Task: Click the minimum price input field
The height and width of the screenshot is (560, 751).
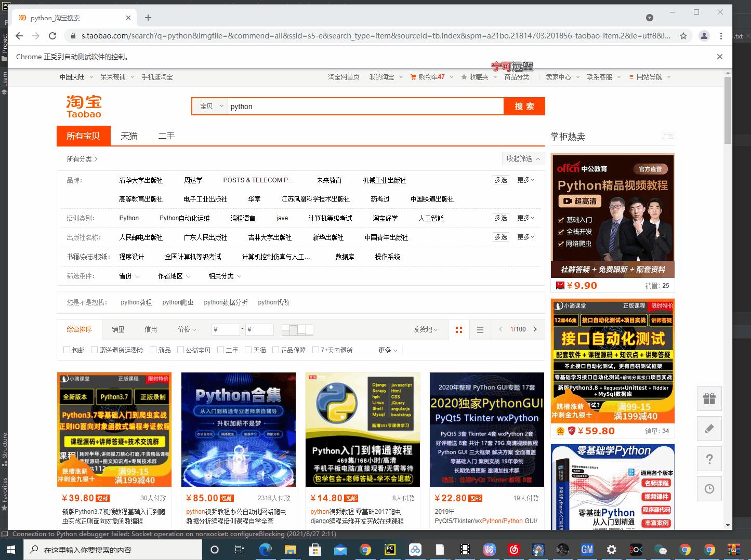Action: 225,329
